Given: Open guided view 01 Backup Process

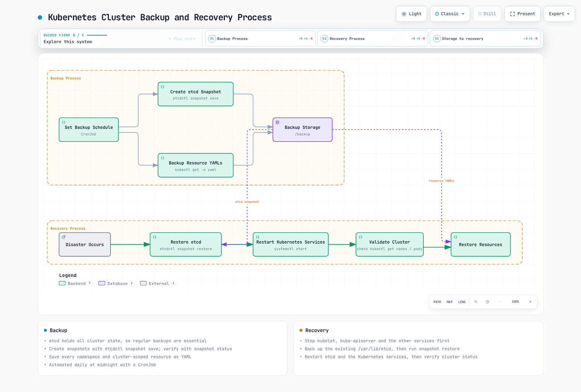Looking at the screenshot, I should [260, 38].
